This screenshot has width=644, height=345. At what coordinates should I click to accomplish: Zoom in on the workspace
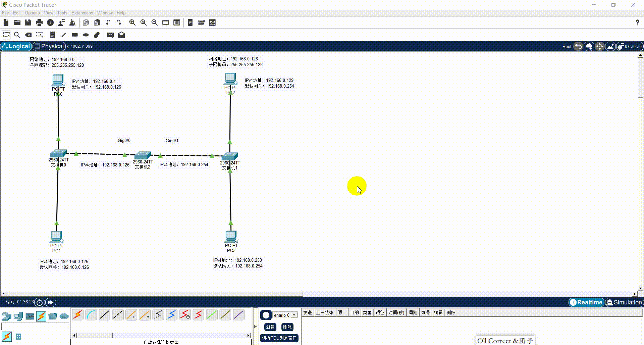[x=132, y=22]
